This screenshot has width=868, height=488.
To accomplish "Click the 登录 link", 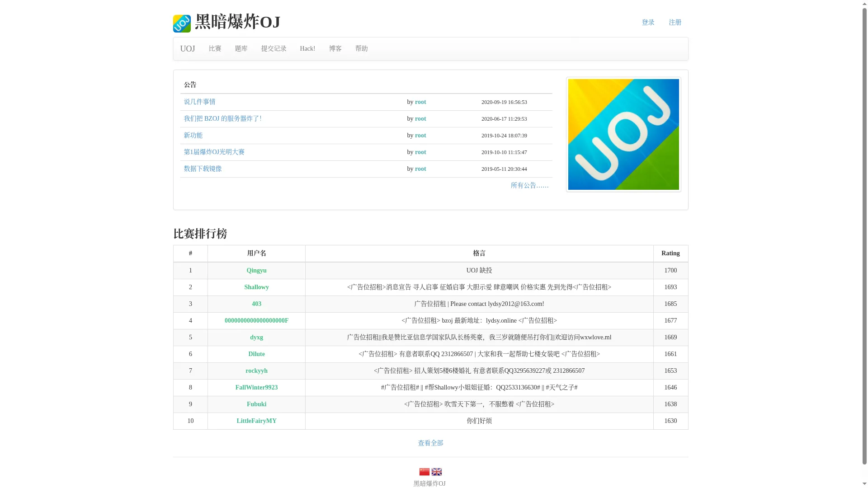I will click(x=648, y=23).
